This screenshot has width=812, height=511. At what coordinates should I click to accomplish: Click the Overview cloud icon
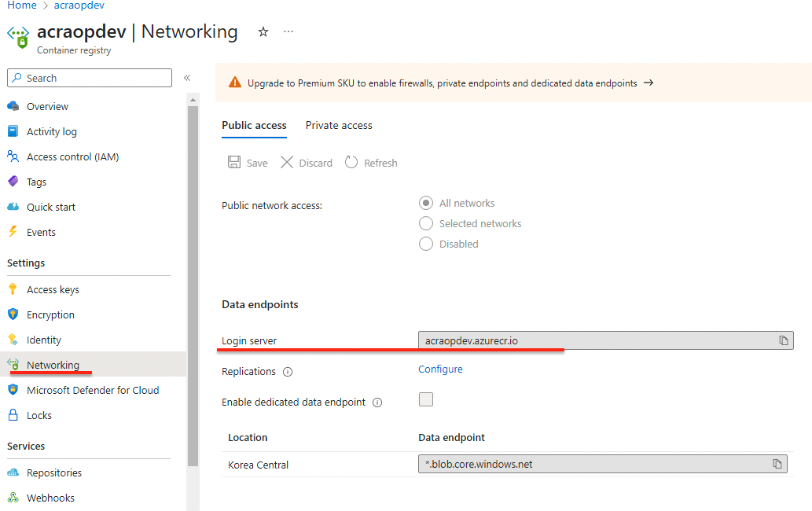[13, 106]
